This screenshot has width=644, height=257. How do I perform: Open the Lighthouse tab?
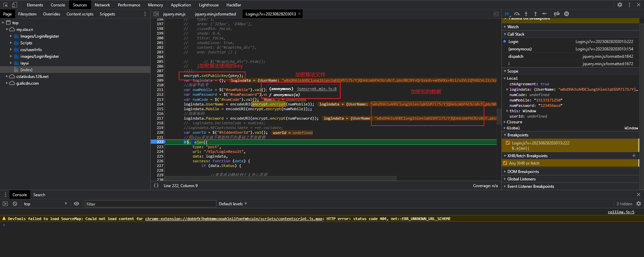(209, 5)
